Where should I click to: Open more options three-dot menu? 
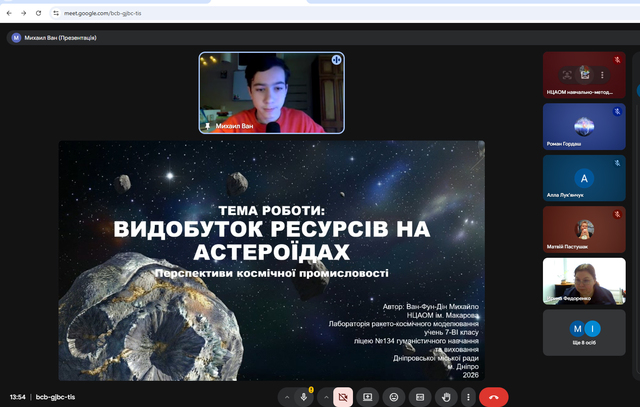tap(467, 396)
